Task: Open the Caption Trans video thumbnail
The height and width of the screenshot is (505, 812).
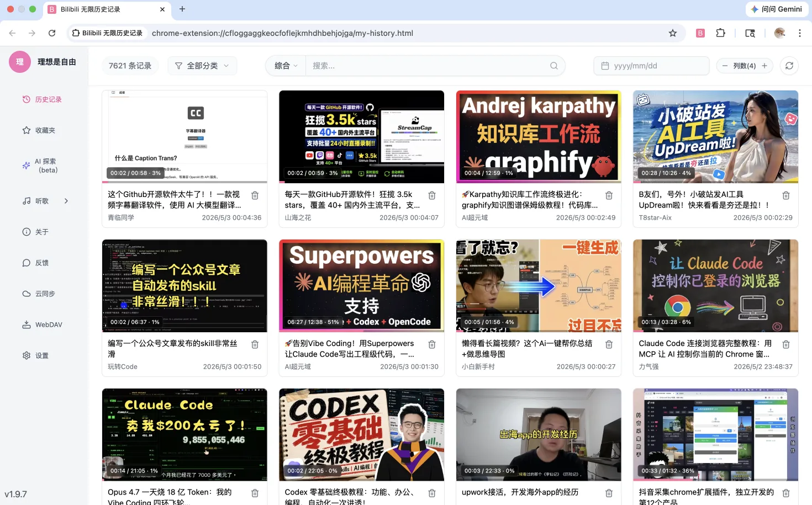Action: [184, 136]
